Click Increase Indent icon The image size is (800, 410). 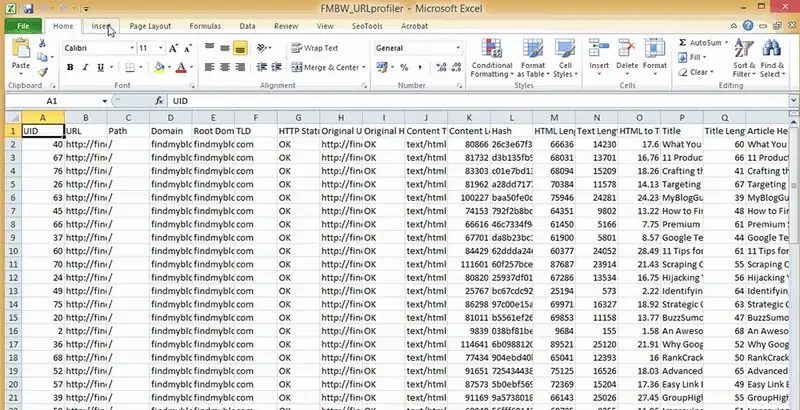point(277,67)
